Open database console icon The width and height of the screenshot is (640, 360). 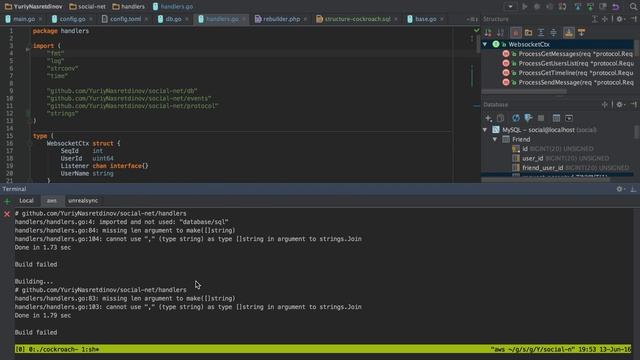tap(569, 118)
